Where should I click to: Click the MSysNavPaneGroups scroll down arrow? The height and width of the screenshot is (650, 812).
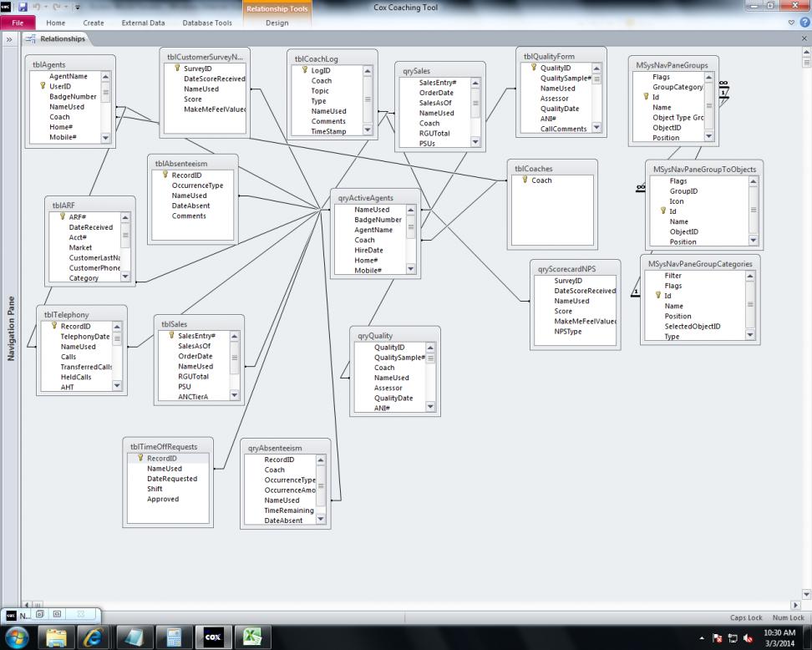point(708,136)
